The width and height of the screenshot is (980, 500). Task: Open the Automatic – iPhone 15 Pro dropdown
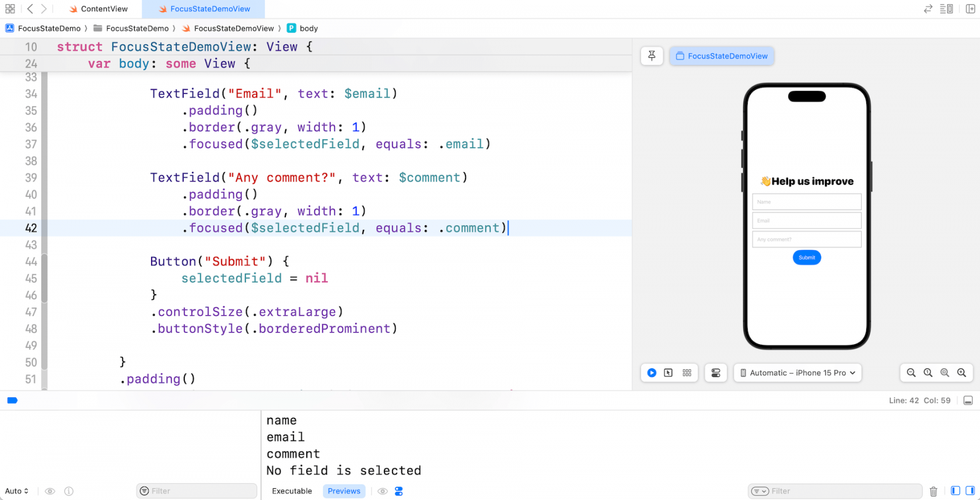point(797,373)
